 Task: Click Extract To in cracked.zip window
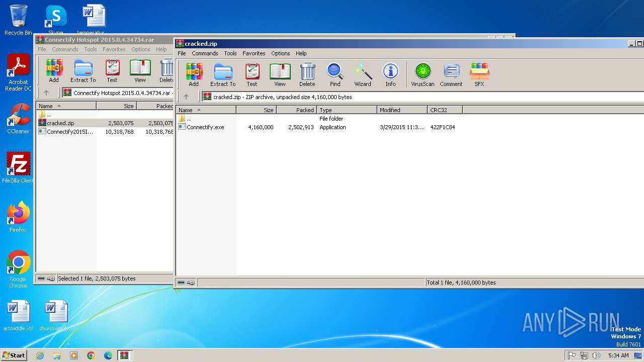[x=223, y=75]
